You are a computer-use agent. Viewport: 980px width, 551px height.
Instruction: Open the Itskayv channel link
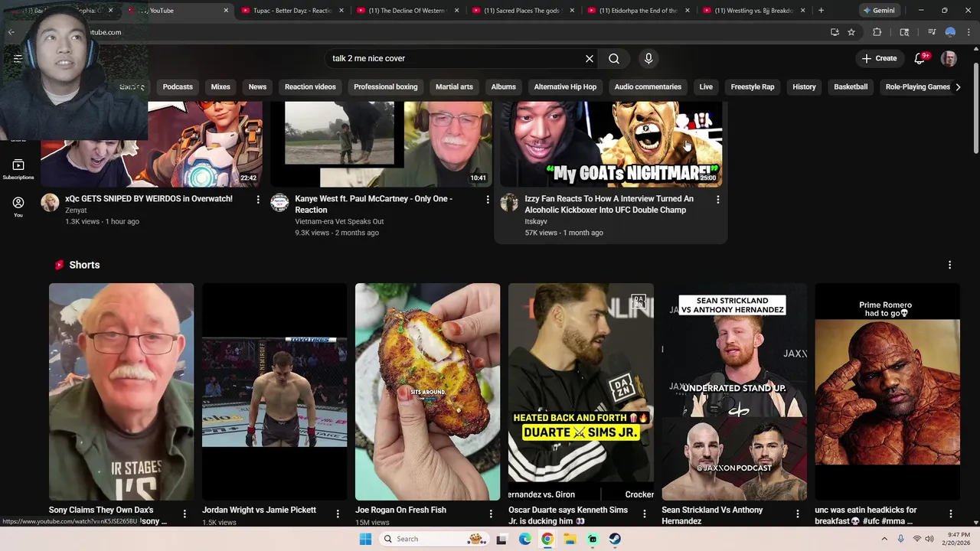(x=536, y=222)
